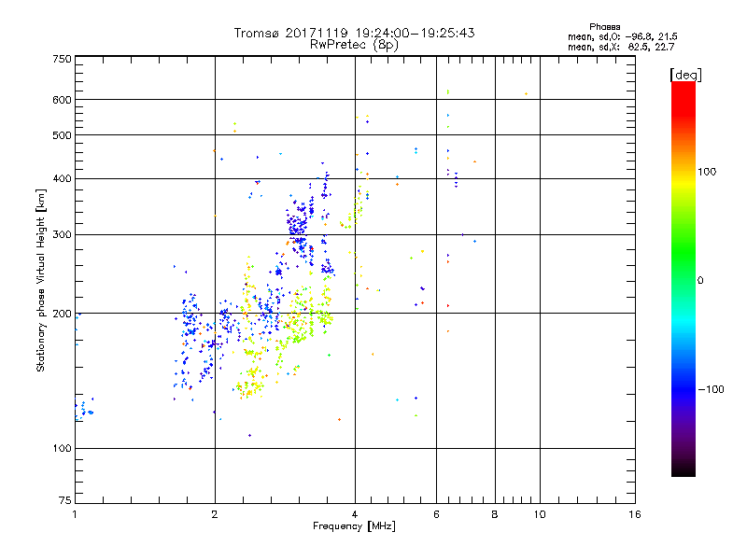Click the frequency axis tick label "8"
Screen dimensions: 747x560
pos(495,514)
